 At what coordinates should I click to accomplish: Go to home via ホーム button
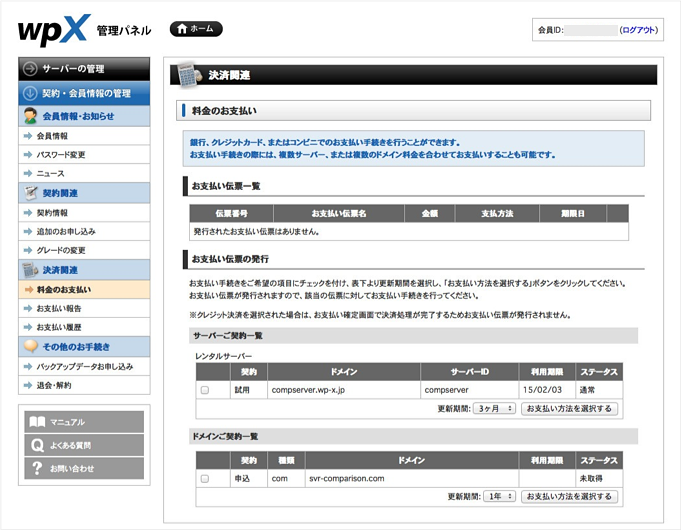(196, 29)
